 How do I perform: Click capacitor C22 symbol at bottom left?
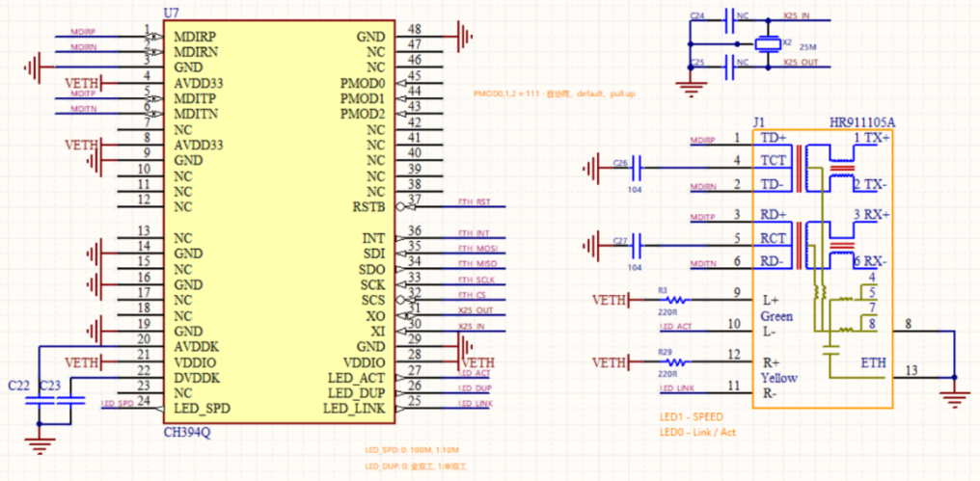click(x=37, y=400)
